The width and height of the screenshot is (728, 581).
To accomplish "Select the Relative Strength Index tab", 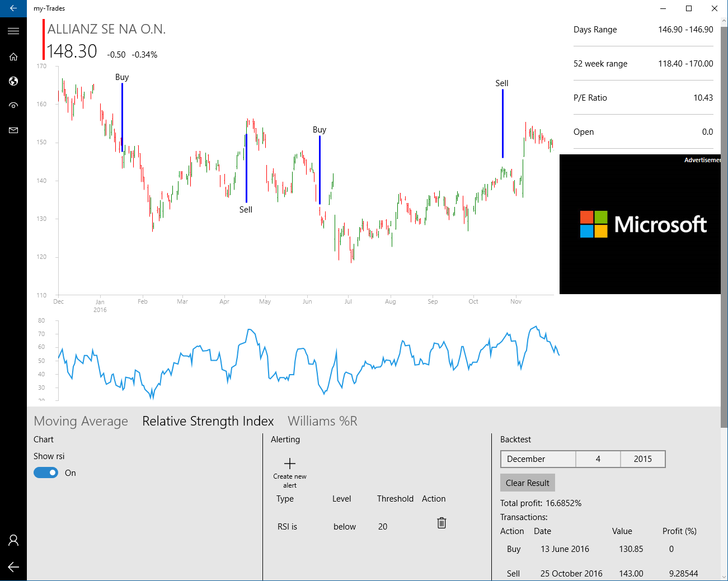I will click(208, 421).
